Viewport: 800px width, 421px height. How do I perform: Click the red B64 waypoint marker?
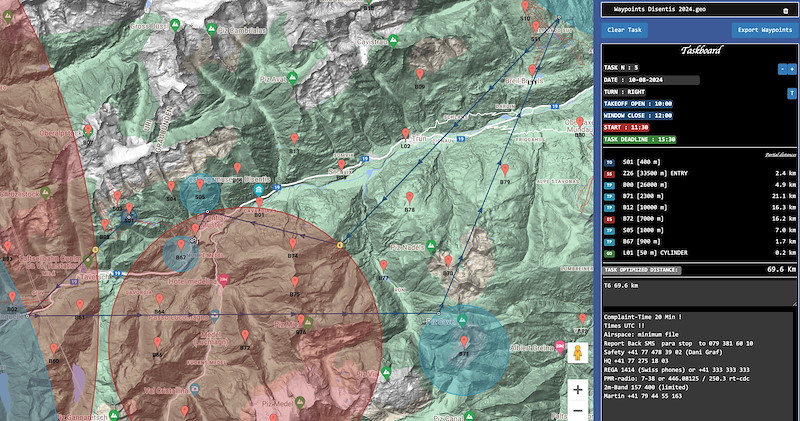pos(159,299)
